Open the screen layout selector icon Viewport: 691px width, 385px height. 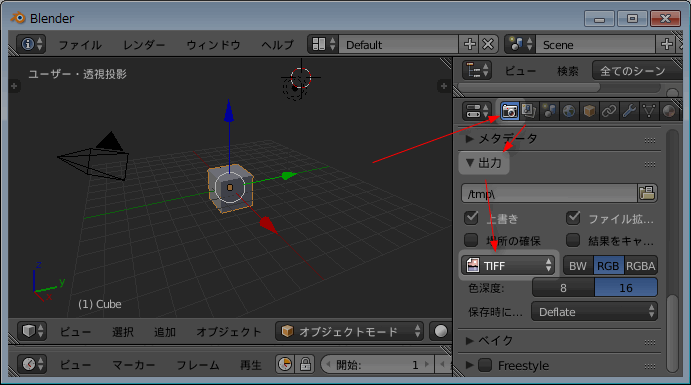coord(323,44)
